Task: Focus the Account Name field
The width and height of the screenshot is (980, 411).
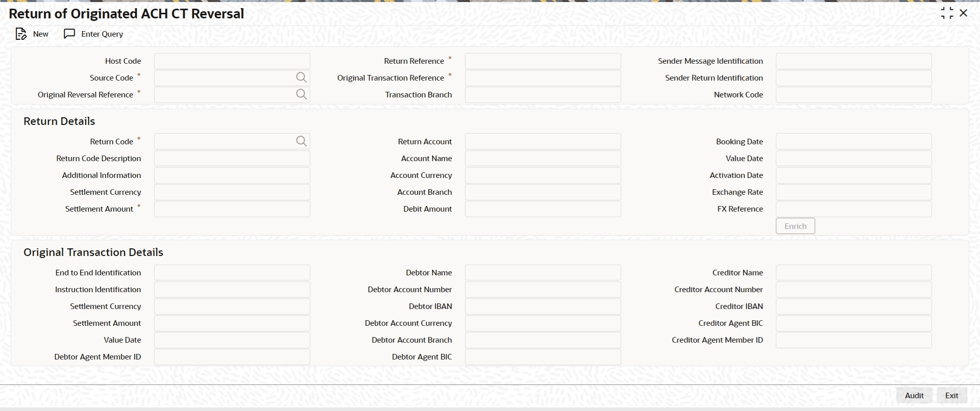Action: click(x=543, y=159)
